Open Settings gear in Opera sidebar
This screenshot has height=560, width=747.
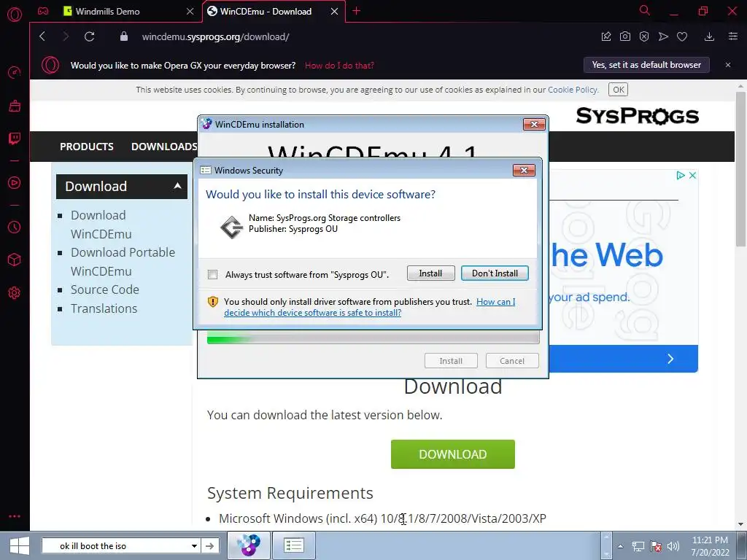point(15,293)
